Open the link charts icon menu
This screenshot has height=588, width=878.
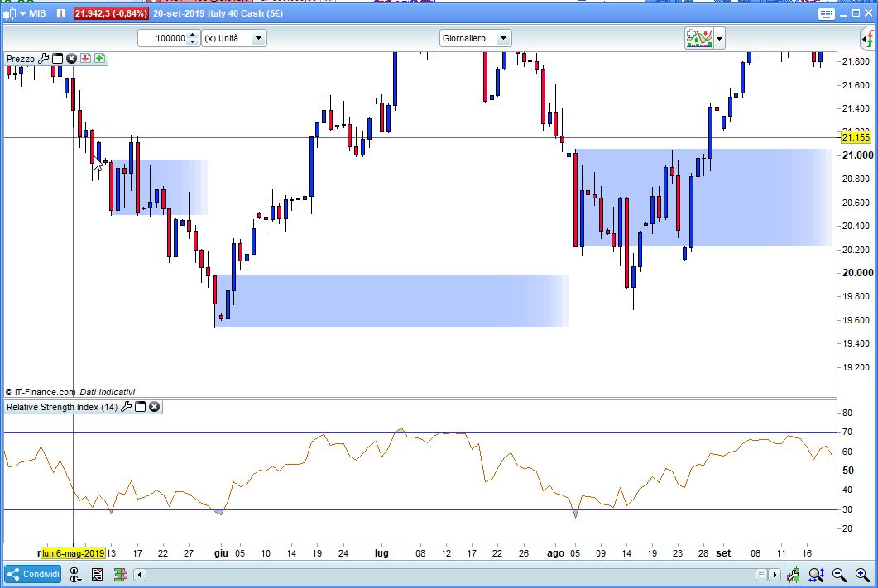click(x=75, y=575)
